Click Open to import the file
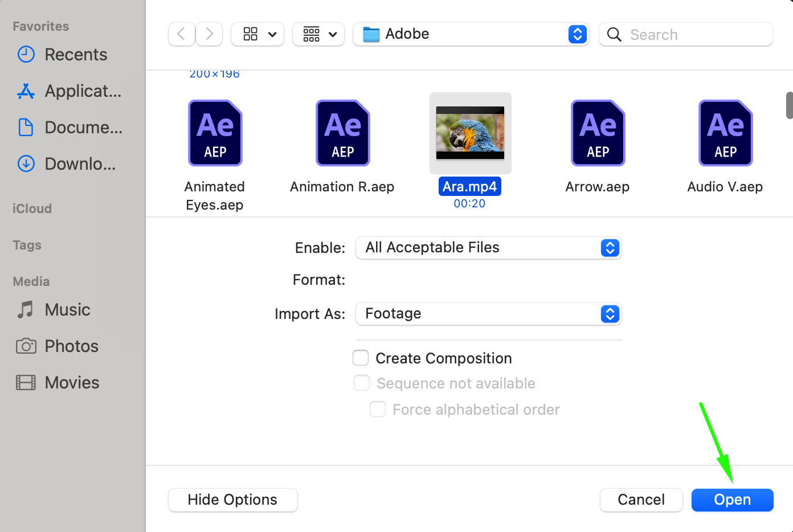The height and width of the screenshot is (532, 793). [732, 500]
